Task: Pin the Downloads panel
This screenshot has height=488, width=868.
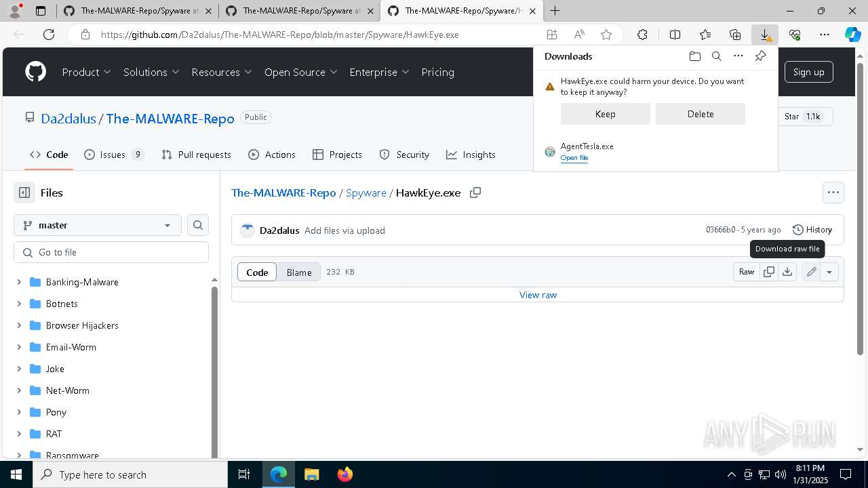Action: [760, 56]
